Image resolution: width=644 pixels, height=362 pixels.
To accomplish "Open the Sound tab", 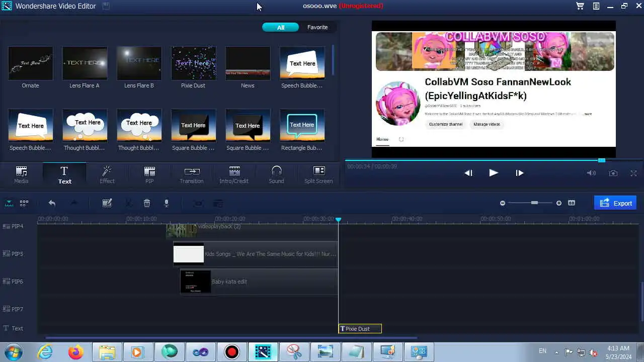I will point(276,174).
